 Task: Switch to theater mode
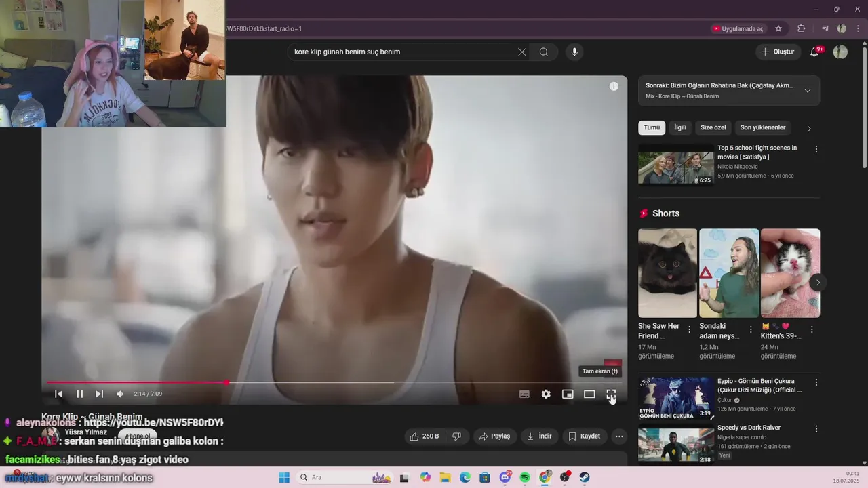(x=589, y=394)
